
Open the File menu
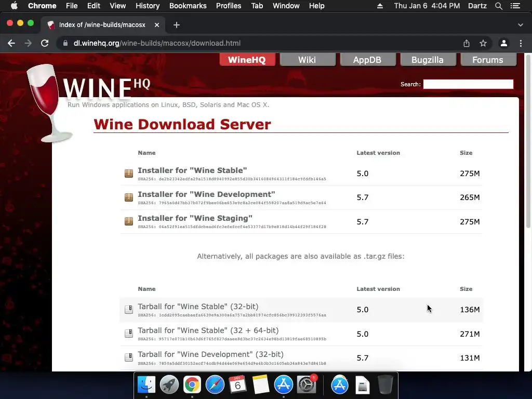coord(72,6)
